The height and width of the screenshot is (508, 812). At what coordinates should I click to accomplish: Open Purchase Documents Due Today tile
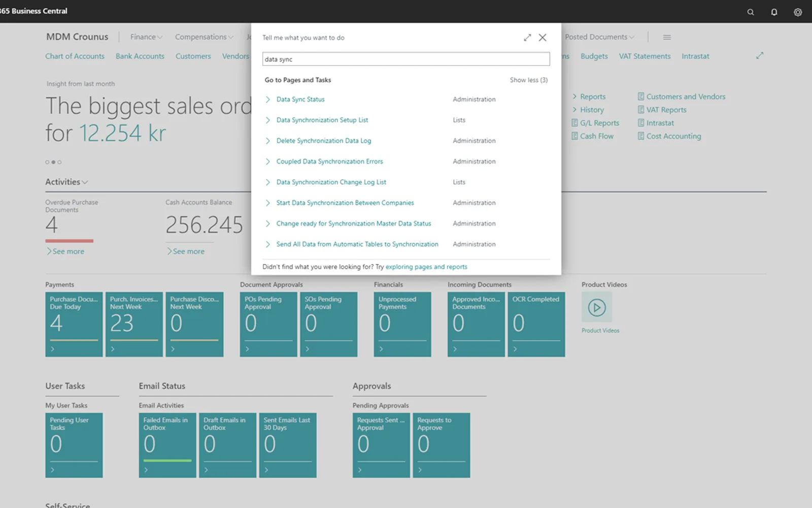click(x=74, y=324)
